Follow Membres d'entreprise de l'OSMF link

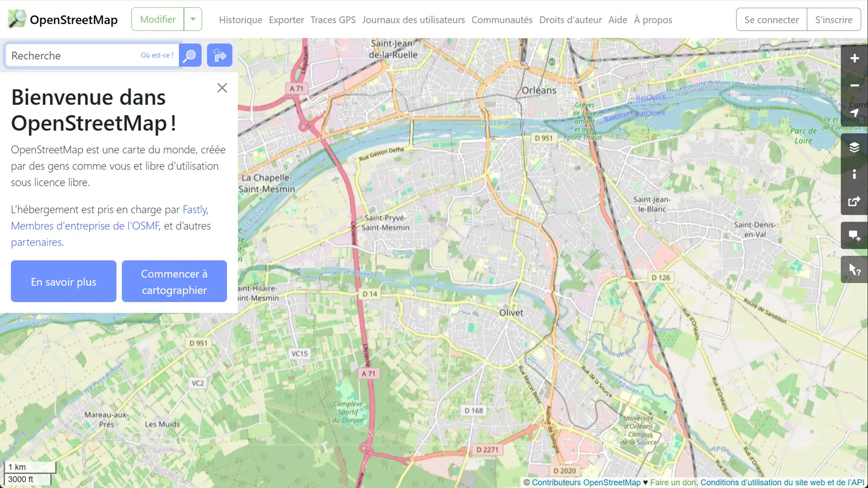[85, 226]
